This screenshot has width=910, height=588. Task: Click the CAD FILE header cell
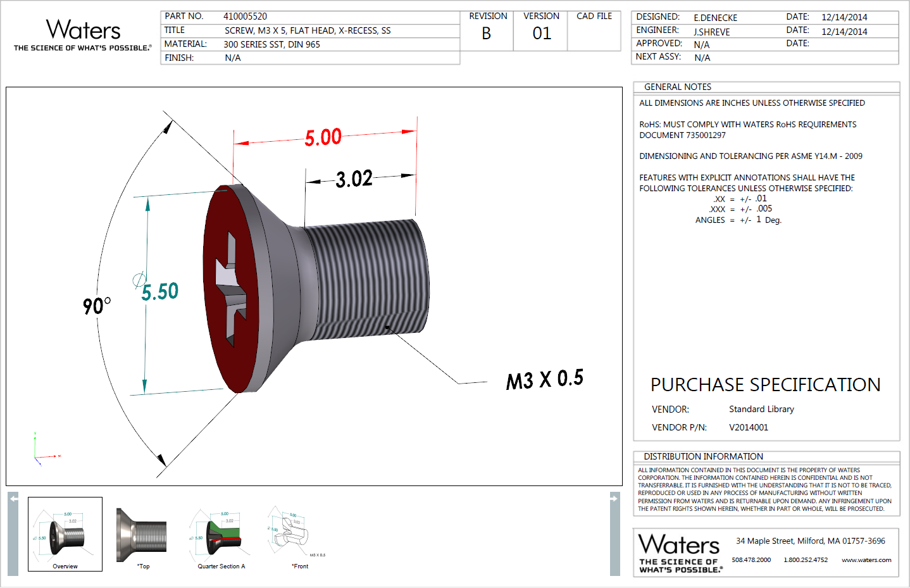click(592, 16)
